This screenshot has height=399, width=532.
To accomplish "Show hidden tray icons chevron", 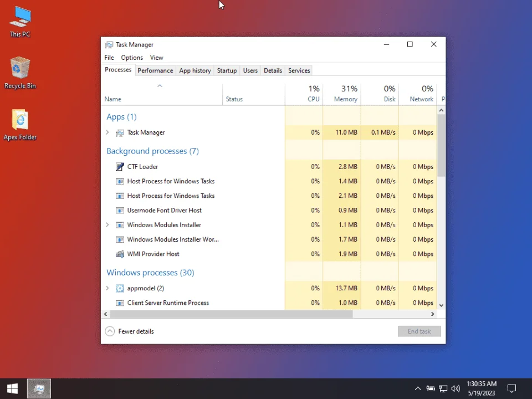I will coord(418,388).
